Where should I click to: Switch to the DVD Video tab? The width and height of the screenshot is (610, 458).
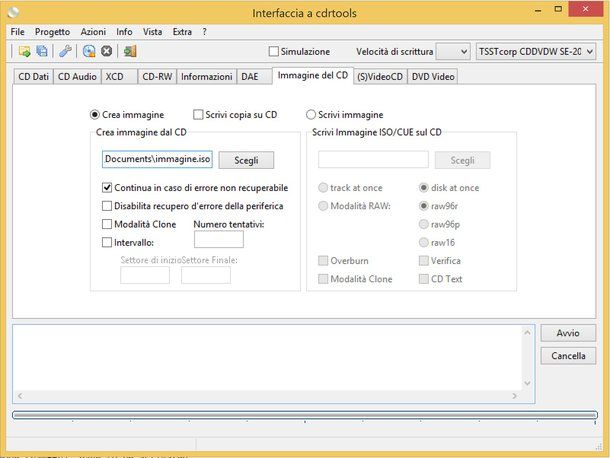coord(433,77)
